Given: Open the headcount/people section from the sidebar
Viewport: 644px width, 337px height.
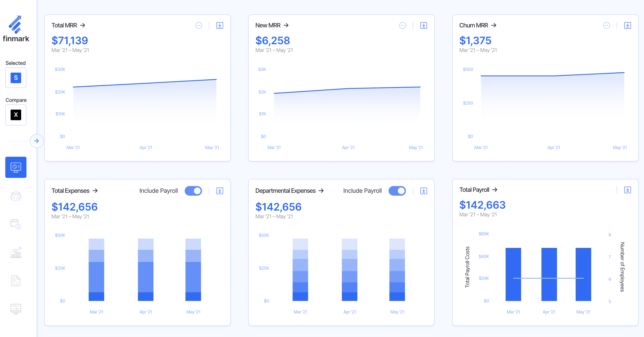Looking at the screenshot, I should (16, 196).
